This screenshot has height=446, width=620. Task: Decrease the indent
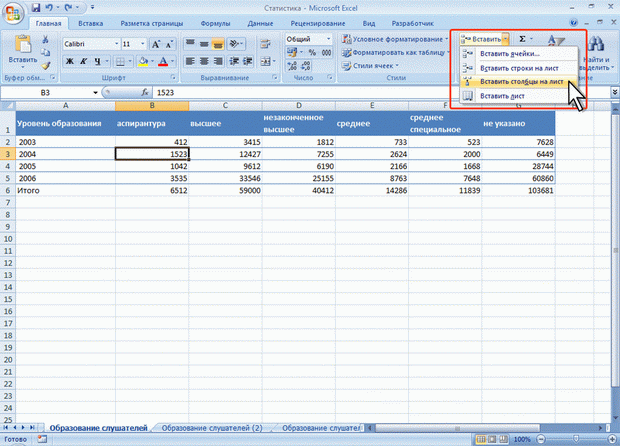234,61
